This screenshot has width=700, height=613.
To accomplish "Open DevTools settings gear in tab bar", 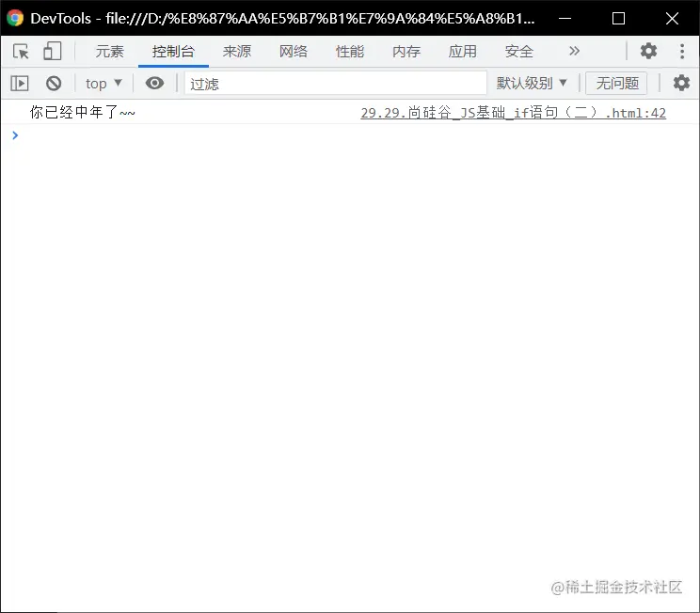I will [x=648, y=51].
